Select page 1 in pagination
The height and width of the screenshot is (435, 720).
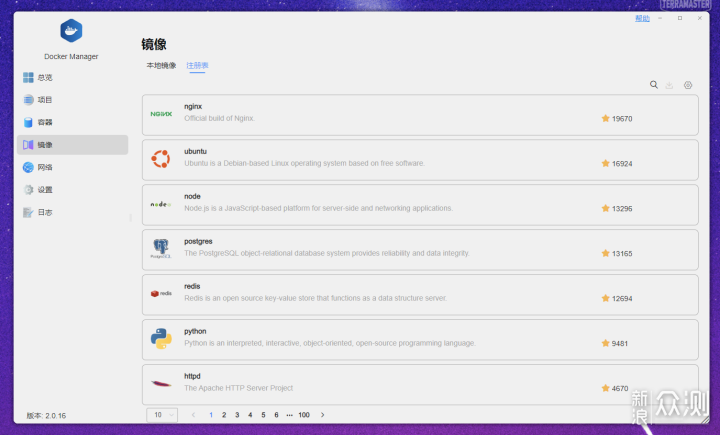(x=211, y=415)
